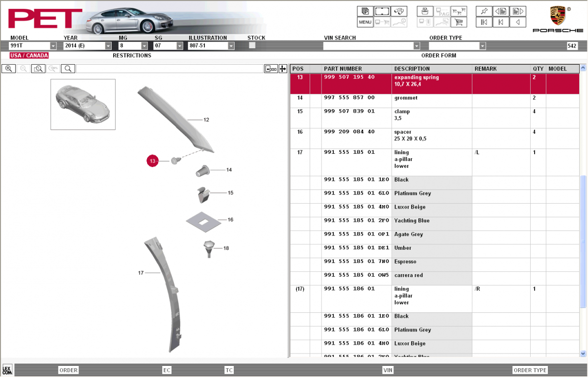The height and width of the screenshot is (377, 588).
Task: Click the USA / CANADA market label
Action: [x=29, y=56]
